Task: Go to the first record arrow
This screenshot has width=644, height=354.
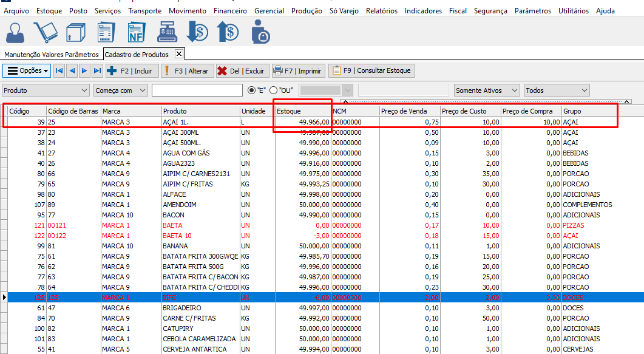Action: coord(59,71)
